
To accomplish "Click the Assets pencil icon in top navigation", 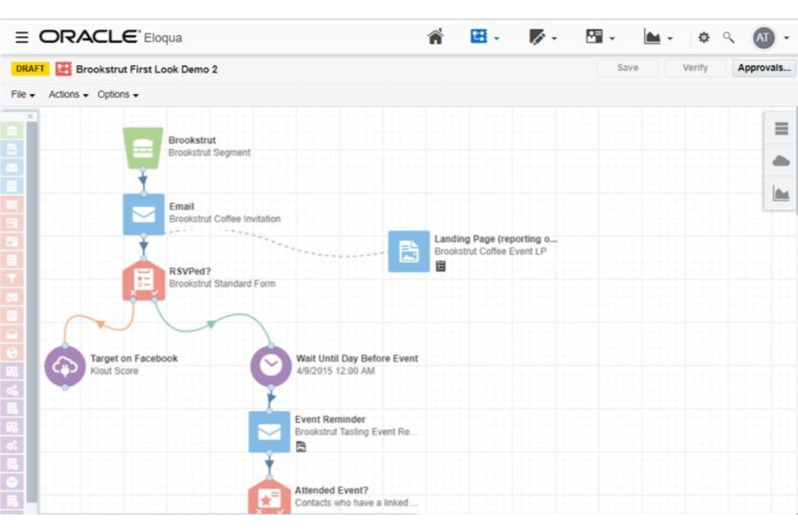I will click(537, 37).
